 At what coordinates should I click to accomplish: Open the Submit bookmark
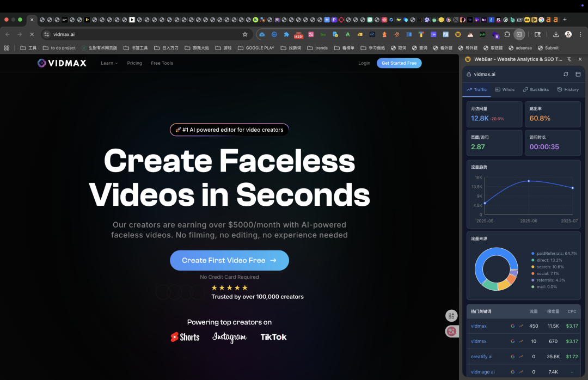[548, 48]
